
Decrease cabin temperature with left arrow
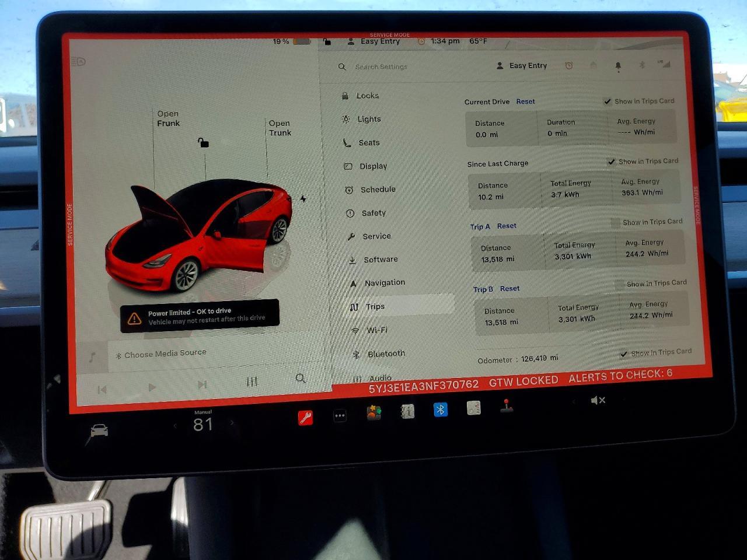(175, 426)
